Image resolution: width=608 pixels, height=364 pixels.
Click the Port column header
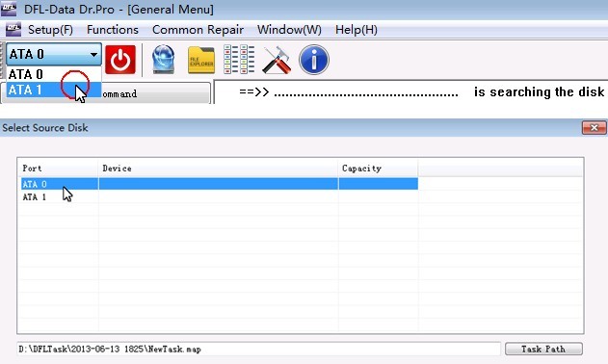(58, 169)
